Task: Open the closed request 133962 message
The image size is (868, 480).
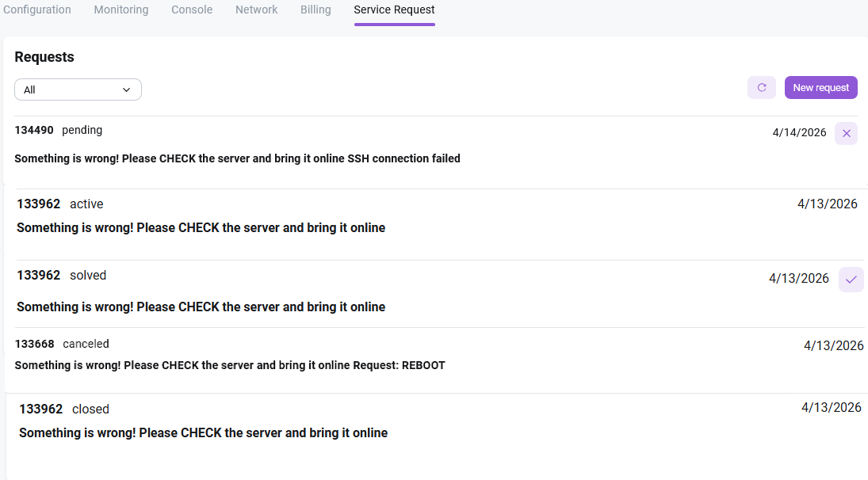Action: click(x=203, y=432)
